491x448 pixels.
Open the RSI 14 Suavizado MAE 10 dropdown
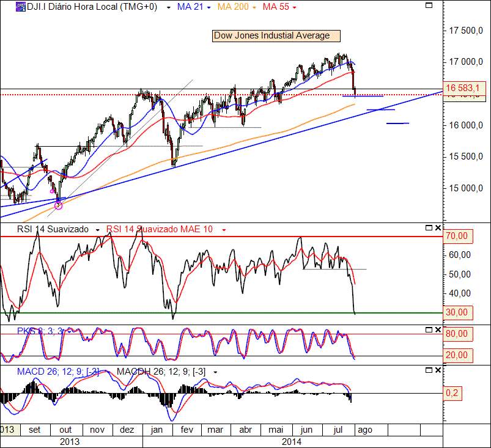pyautogui.click(x=224, y=230)
